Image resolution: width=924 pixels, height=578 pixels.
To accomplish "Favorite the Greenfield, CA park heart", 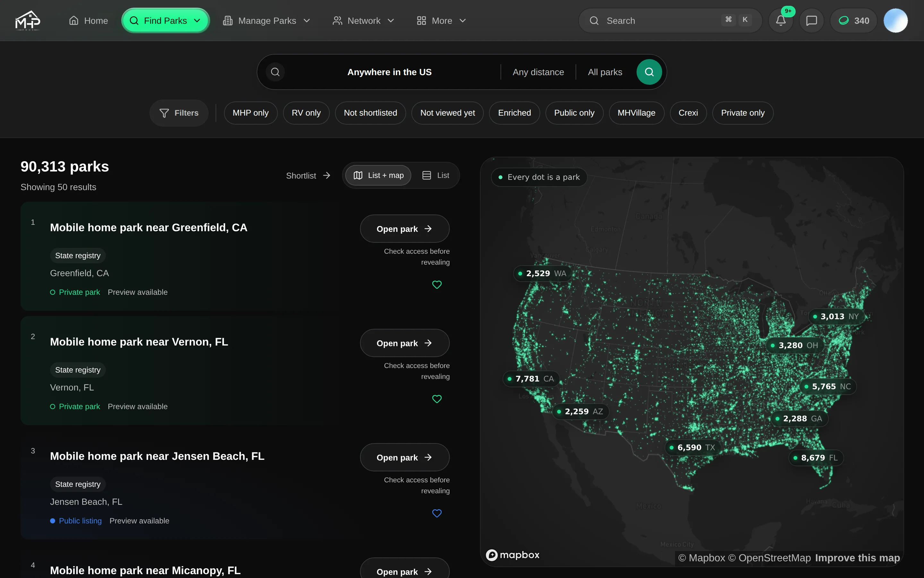I will (437, 285).
